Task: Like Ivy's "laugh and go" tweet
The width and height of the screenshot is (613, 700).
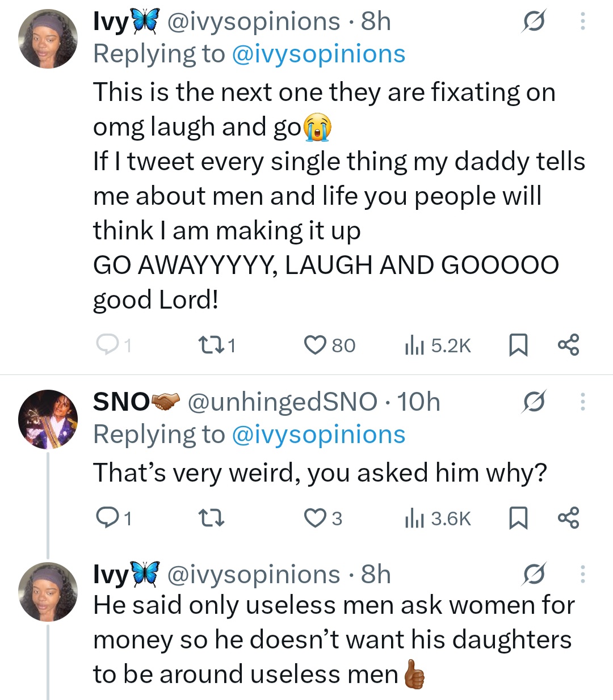Action: point(315,345)
